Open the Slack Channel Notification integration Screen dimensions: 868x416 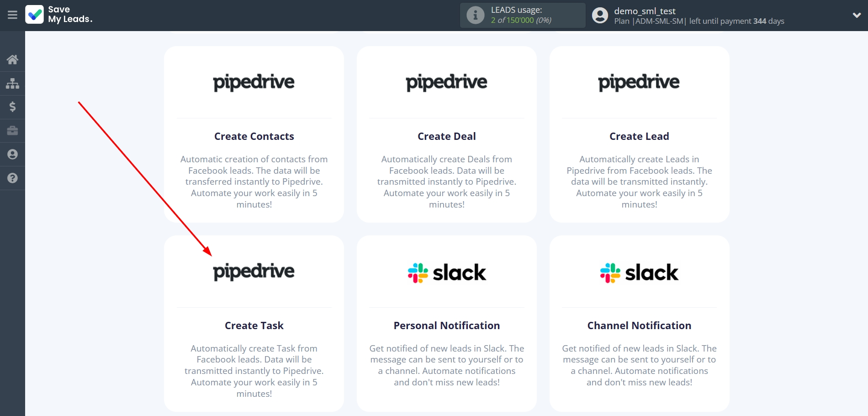click(x=639, y=325)
